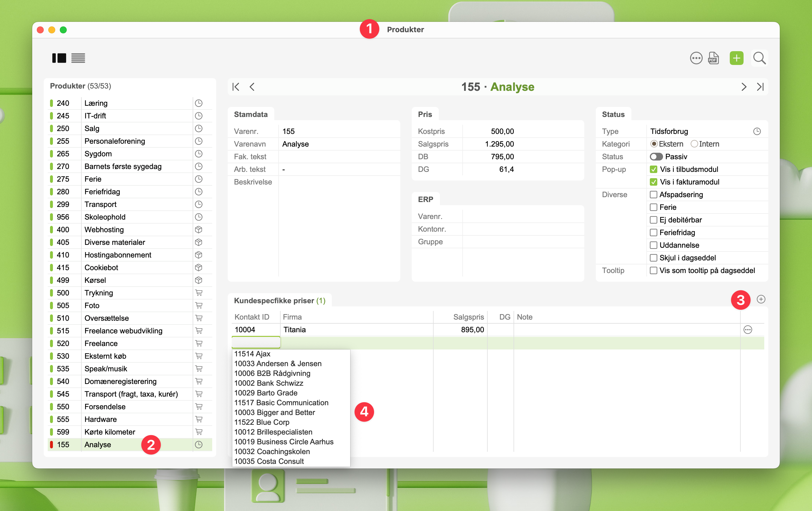Enable the Ej debitérbar checkbox

[x=654, y=220]
